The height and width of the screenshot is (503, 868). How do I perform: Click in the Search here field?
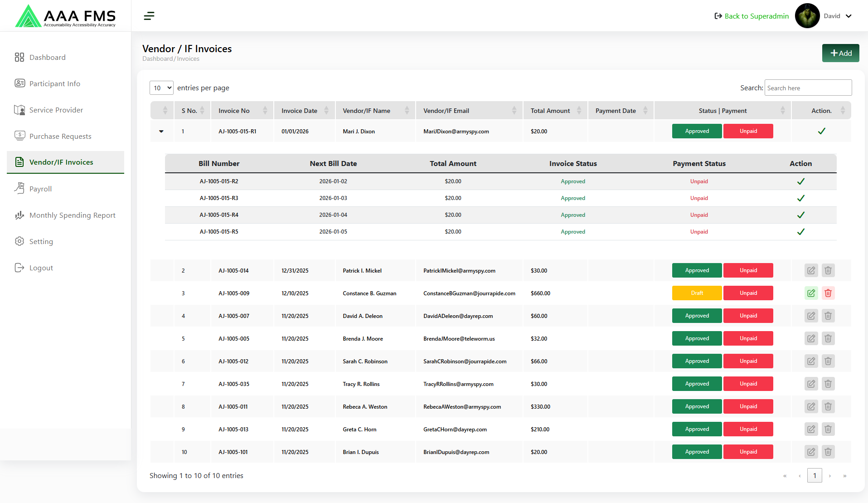coord(808,88)
